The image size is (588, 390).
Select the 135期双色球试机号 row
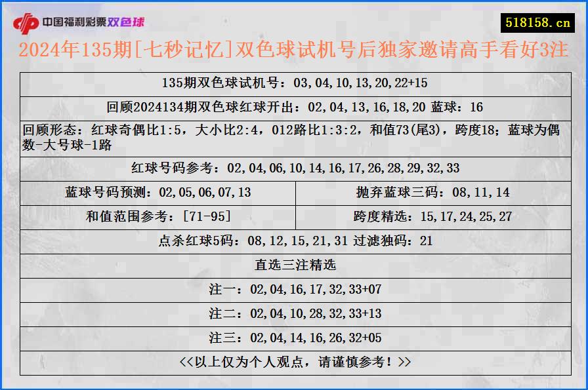tap(294, 83)
